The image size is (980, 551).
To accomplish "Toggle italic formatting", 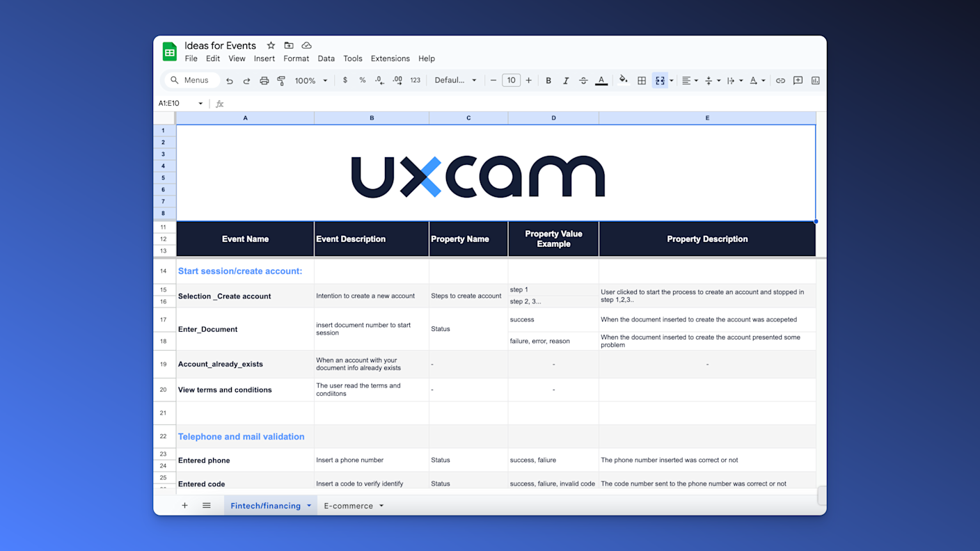I will 566,81.
